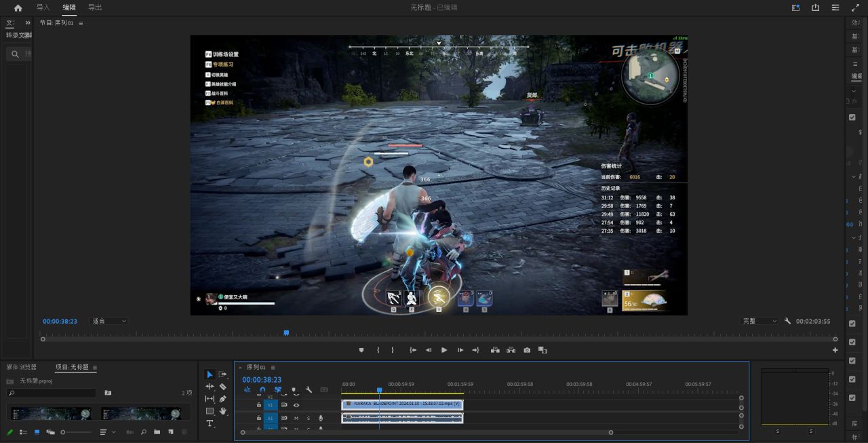Image resolution: width=868 pixels, height=443 pixels.
Task: Adjust the project panel thumbnail size slider
Action: pyautogui.click(x=63, y=432)
